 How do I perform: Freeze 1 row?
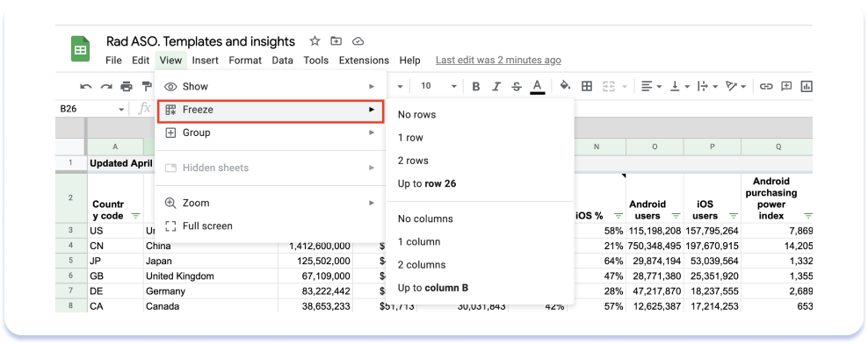point(480,138)
